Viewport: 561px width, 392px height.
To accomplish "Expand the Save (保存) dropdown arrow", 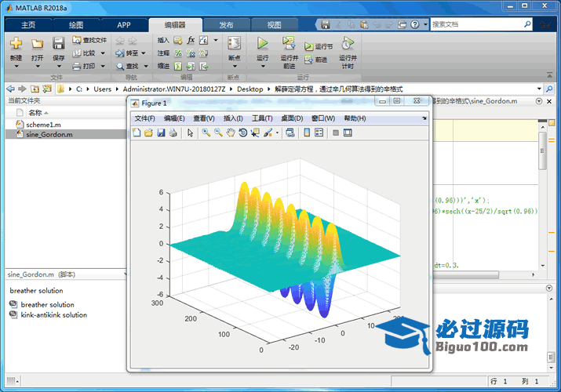I will click(x=59, y=66).
